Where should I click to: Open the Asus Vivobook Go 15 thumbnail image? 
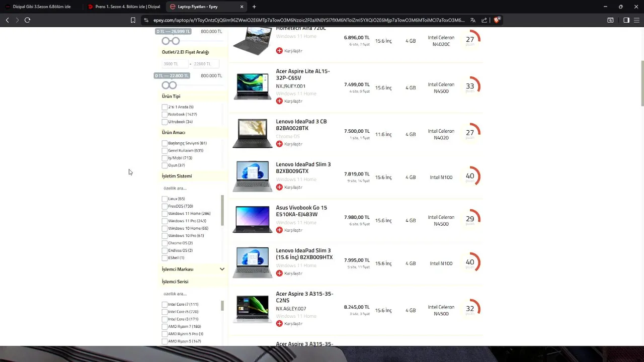pyautogui.click(x=252, y=219)
